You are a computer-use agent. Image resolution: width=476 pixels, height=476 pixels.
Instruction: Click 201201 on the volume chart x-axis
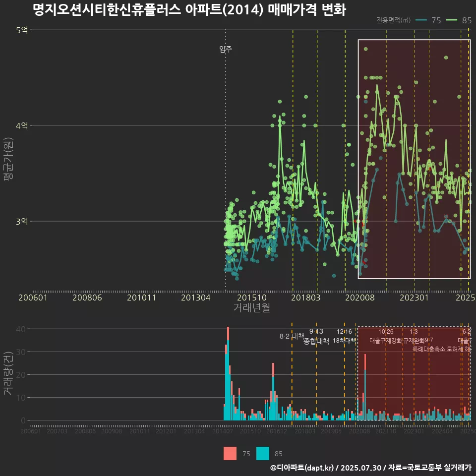click(166, 431)
